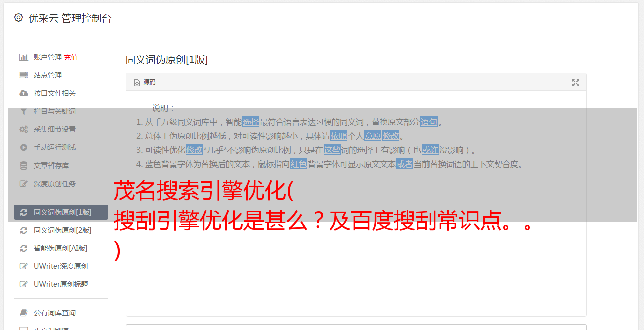This screenshot has width=644, height=330.
Task: Click the 公有词库查询 book icon
Action: (x=23, y=313)
